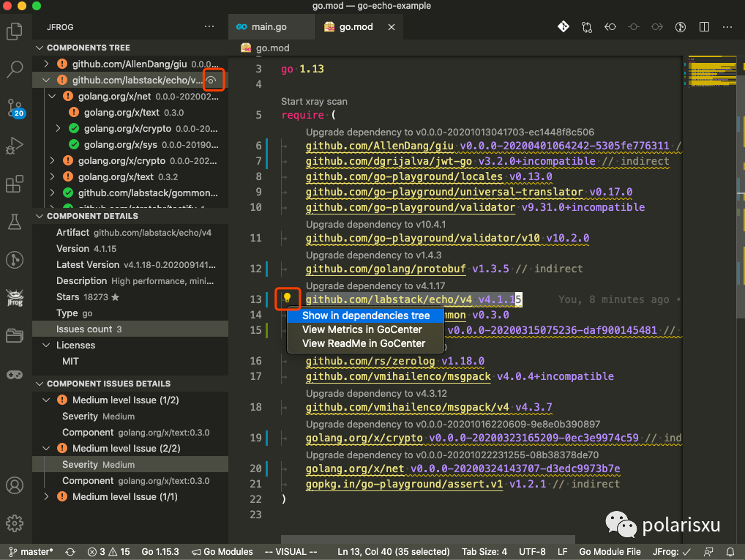
Task: Collapse the Components Tree section
Action: click(x=40, y=48)
